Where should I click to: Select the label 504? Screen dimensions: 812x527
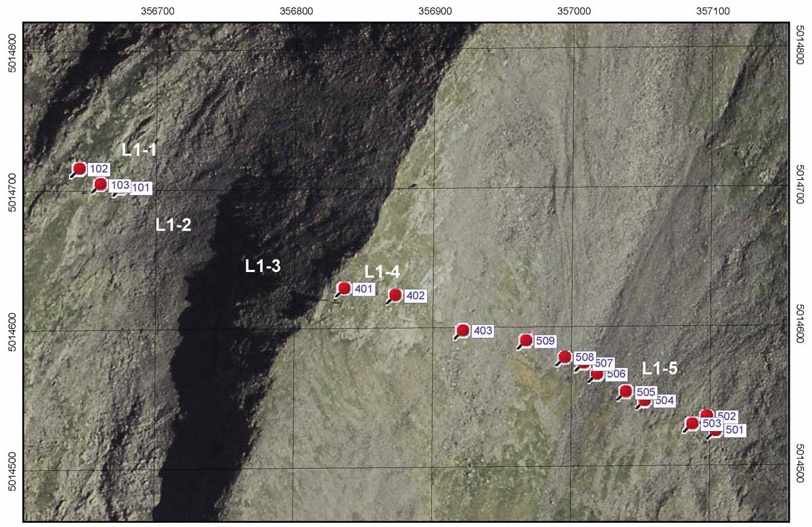pyautogui.click(x=665, y=400)
